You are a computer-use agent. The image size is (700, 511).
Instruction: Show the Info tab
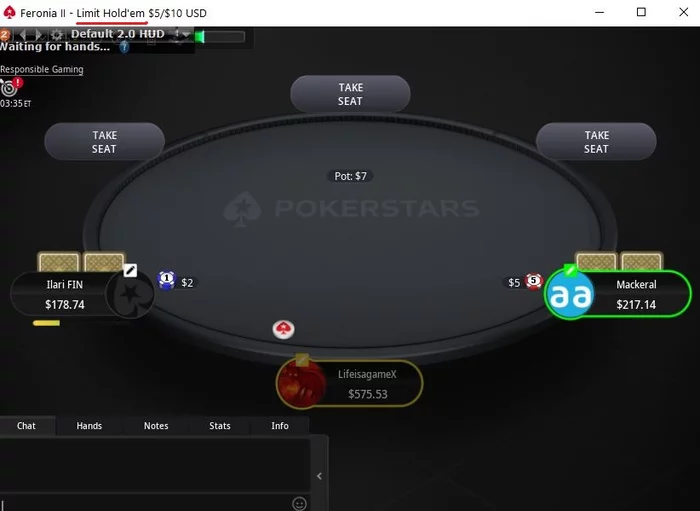click(x=280, y=426)
